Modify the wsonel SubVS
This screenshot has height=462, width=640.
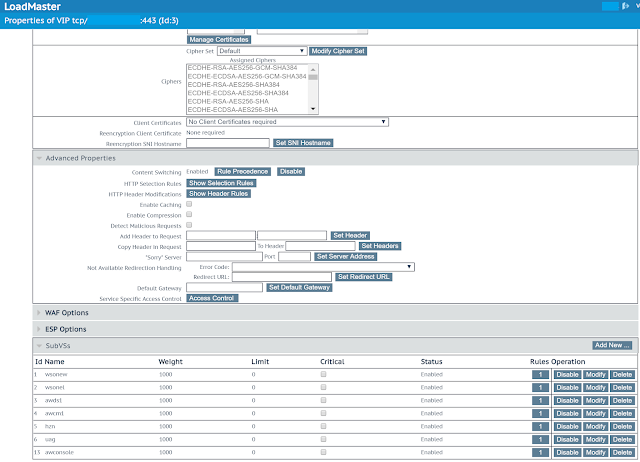click(595, 388)
